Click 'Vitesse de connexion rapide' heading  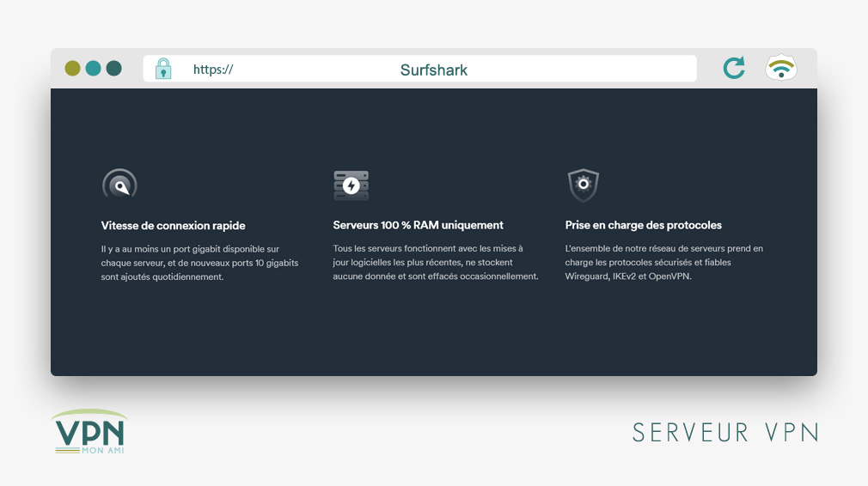tap(173, 226)
